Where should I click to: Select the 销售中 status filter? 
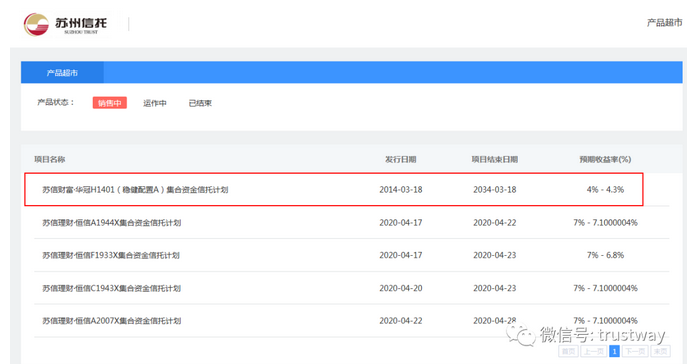110,103
